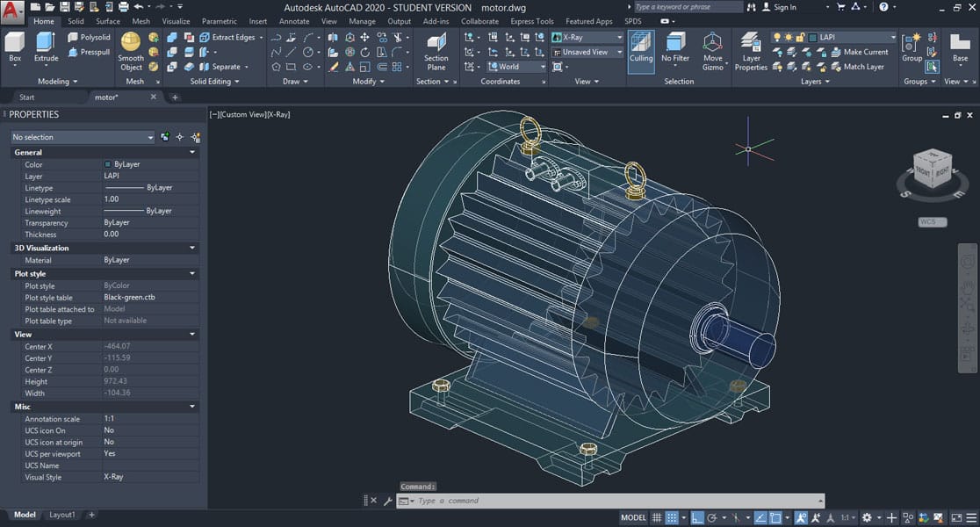Click the No Filter selection button
This screenshot has height=527, width=980.
675,48
